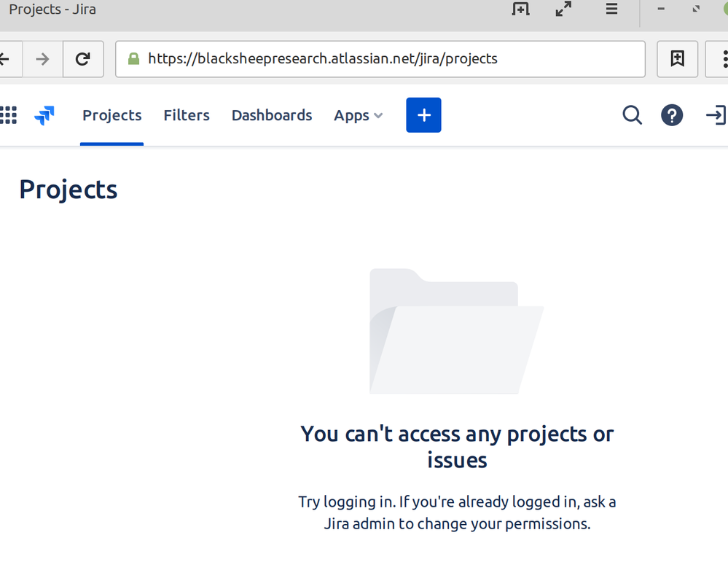Image resolution: width=728 pixels, height=581 pixels.
Task: Open browser hamburger menu in title bar
Action: 611,9
